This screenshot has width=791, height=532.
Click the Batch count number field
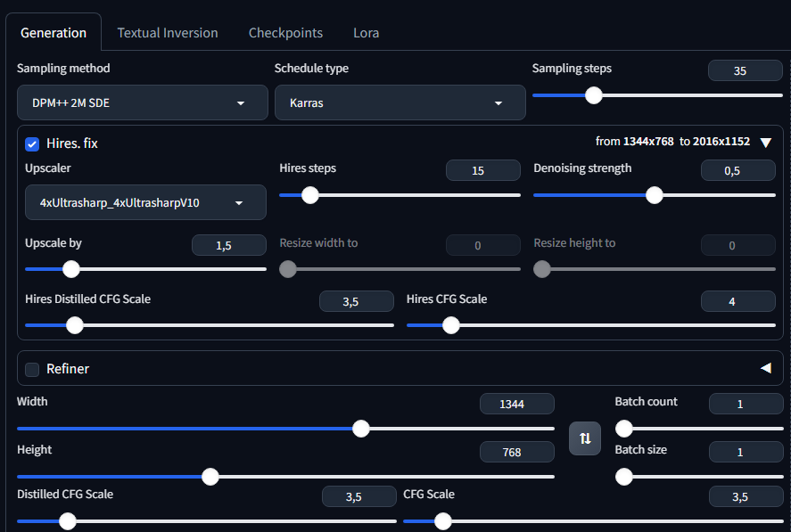[746, 404]
